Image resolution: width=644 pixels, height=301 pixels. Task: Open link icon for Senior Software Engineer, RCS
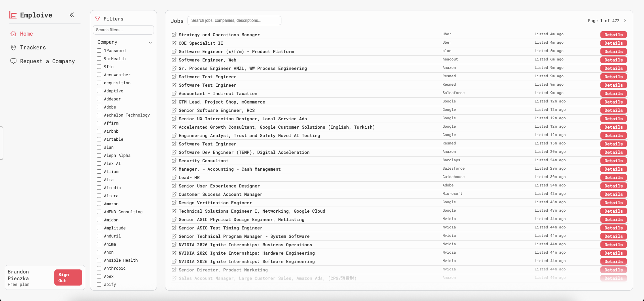174,110
